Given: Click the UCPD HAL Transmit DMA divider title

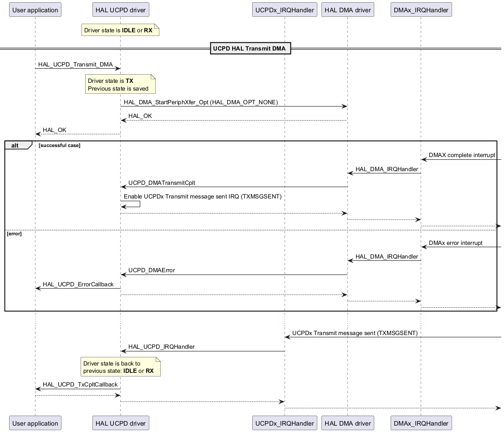Looking at the screenshot, I should (250, 48).
